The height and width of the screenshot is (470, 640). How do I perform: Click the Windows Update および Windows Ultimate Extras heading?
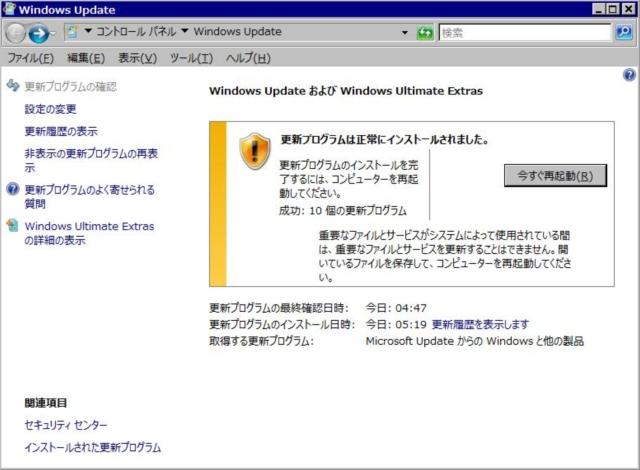click(x=346, y=91)
